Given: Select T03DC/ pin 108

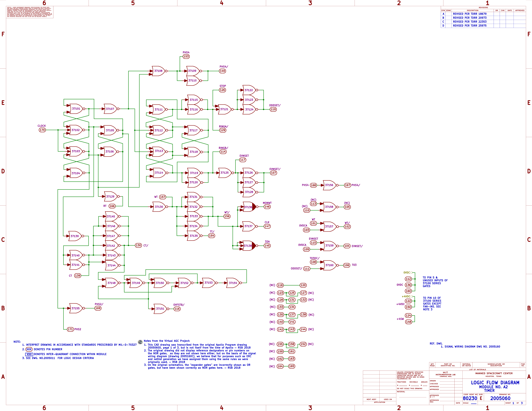Looking at the screenshot, I should [313, 262].
